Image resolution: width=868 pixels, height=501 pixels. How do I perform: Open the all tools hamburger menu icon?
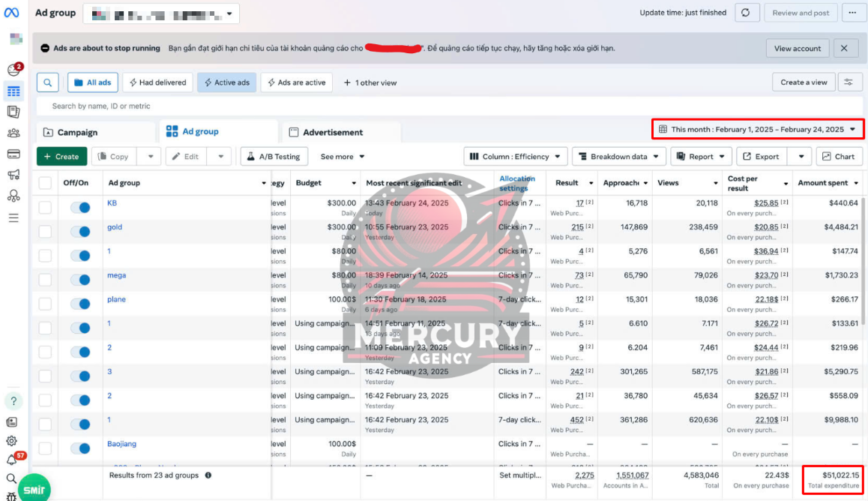coord(13,218)
